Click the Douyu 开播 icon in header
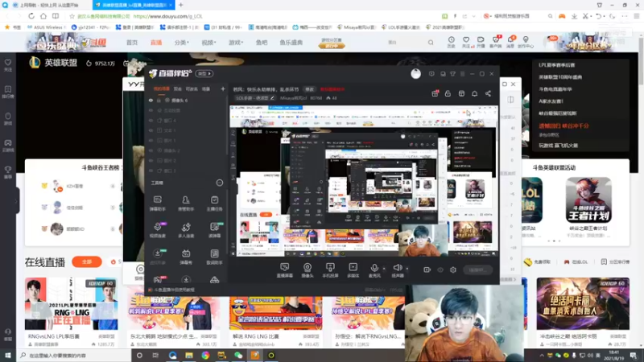 tap(481, 42)
